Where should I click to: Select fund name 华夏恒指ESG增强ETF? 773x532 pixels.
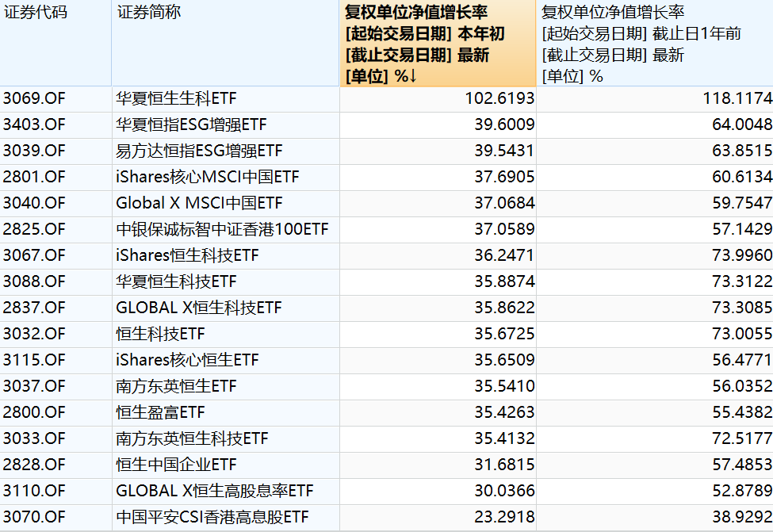point(191,124)
